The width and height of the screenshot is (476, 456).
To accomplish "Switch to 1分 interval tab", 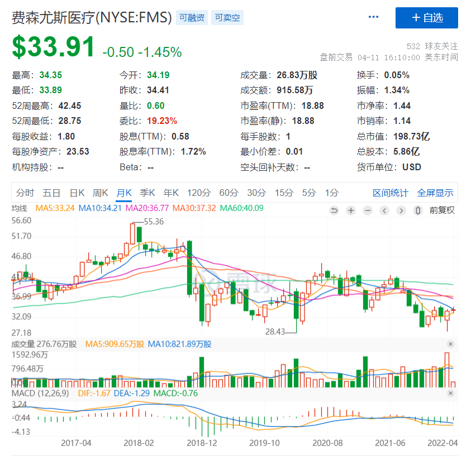I will (332, 193).
